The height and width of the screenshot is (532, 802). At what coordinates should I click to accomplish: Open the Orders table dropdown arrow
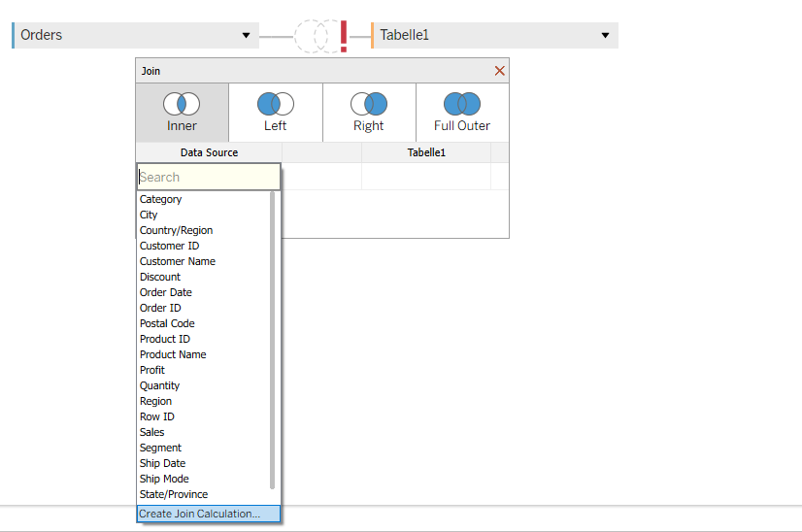[x=246, y=36]
